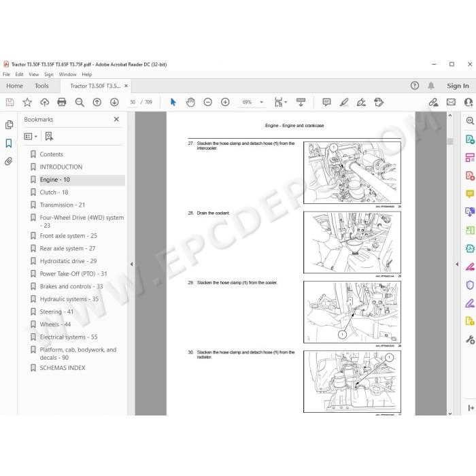This screenshot has width=476, height=476.
Task: Collapse the left navigation pane arrow
Action: tap(131, 264)
